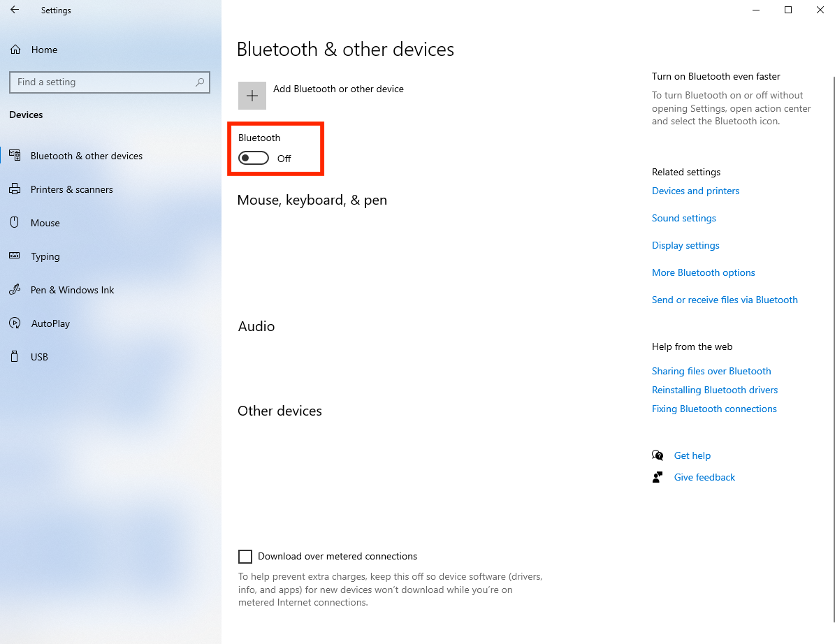Select the Pen & Windows Ink icon
This screenshot has width=835, height=644.
[x=15, y=289]
